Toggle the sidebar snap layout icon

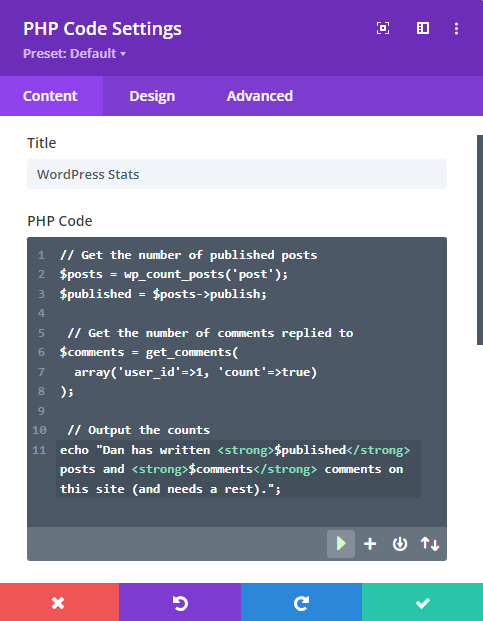[423, 28]
